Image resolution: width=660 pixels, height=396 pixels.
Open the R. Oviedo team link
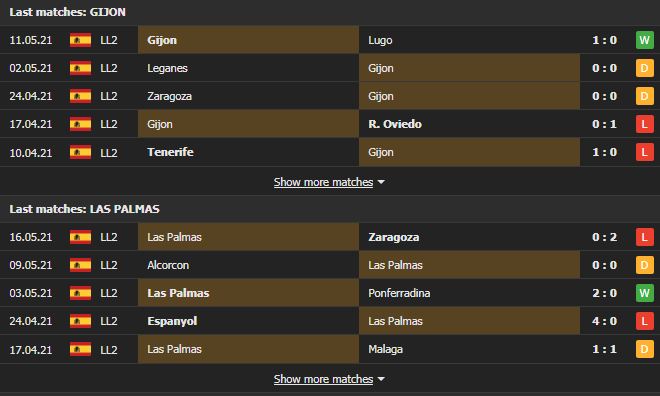tap(395, 124)
